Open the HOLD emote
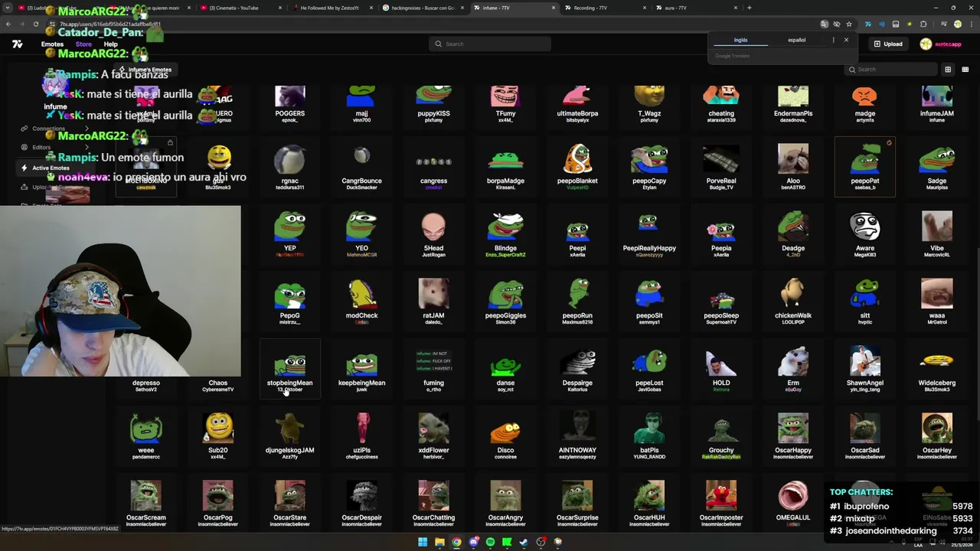 click(x=721, y=369)
